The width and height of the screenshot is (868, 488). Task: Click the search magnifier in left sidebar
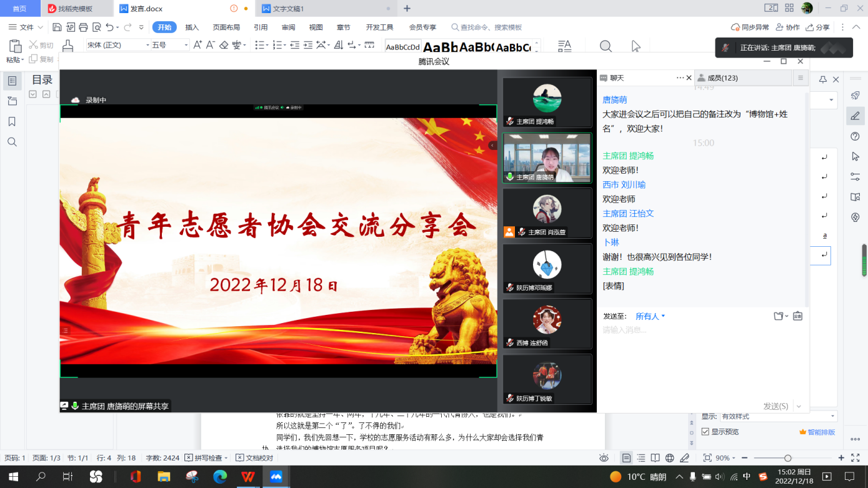click(12, 142)
